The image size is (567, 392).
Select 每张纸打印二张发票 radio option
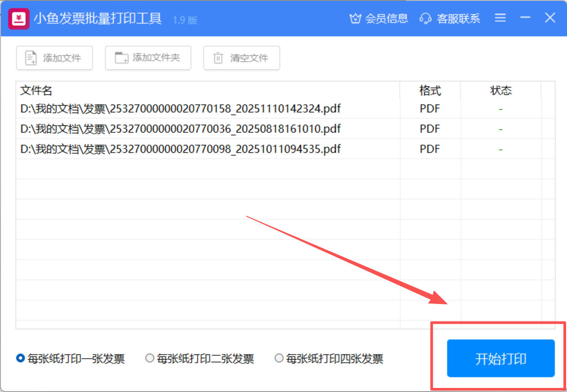coord(150,358)
